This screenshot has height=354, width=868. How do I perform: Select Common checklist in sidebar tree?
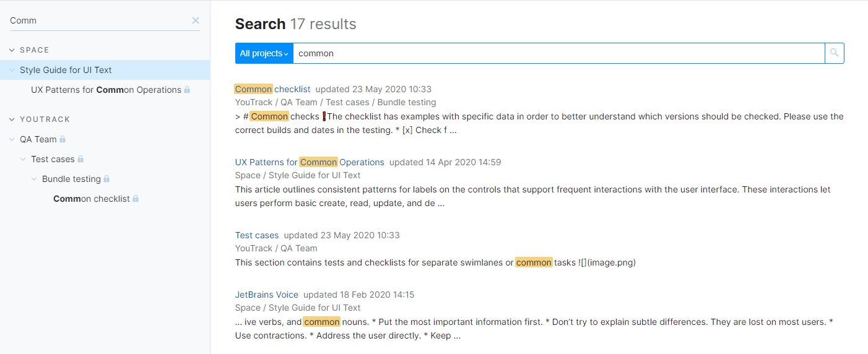[x=92, y=199]
